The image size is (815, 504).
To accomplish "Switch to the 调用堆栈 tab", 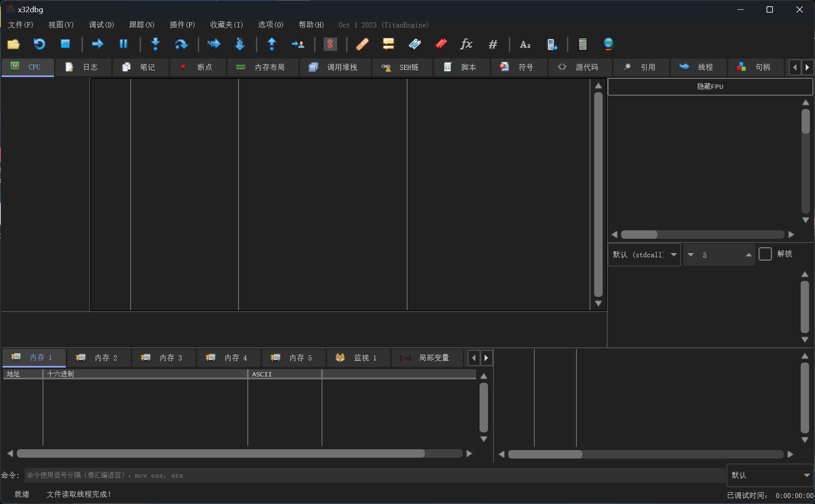I will pyautogui.click(x=335, y=67).
